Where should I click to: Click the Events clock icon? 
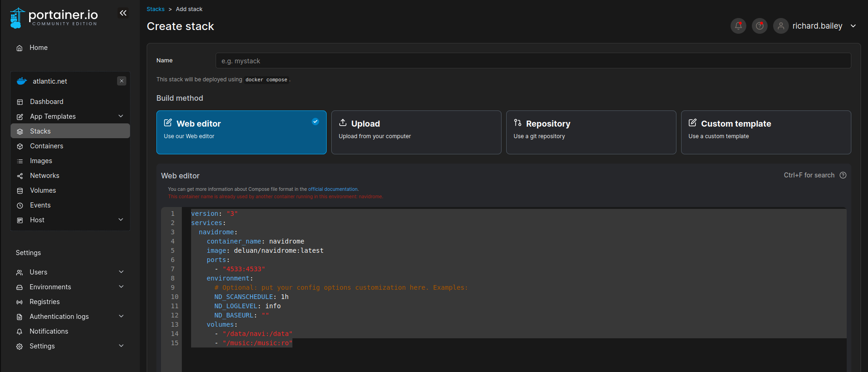click(20, 206)
